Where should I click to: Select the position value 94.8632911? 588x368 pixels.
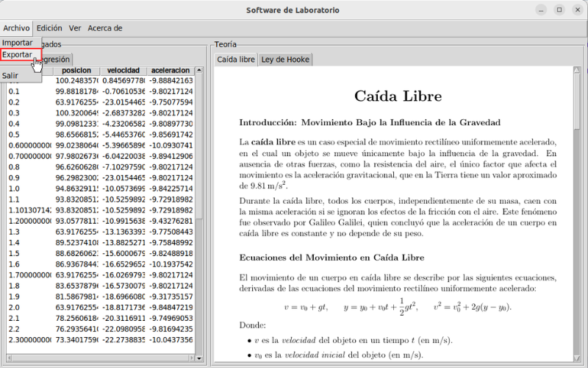tap(77, 189)
